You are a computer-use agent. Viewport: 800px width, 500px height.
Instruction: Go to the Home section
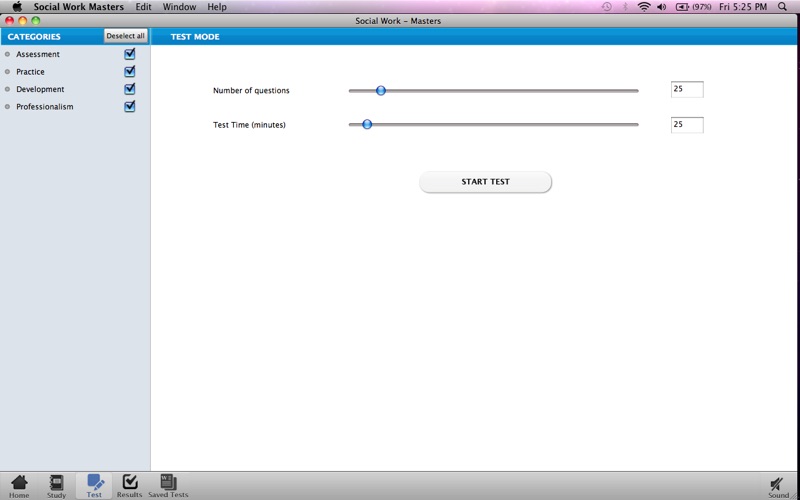pos(19,486)
